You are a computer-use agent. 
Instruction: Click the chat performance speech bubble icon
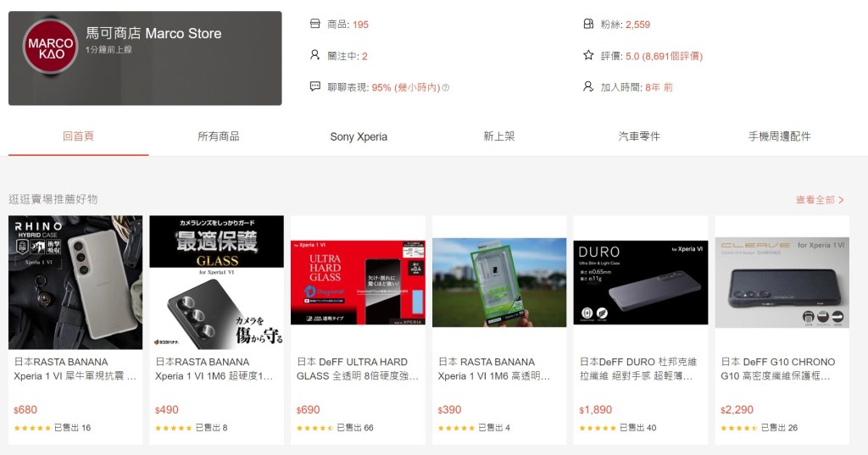click(x=315, y=86)
